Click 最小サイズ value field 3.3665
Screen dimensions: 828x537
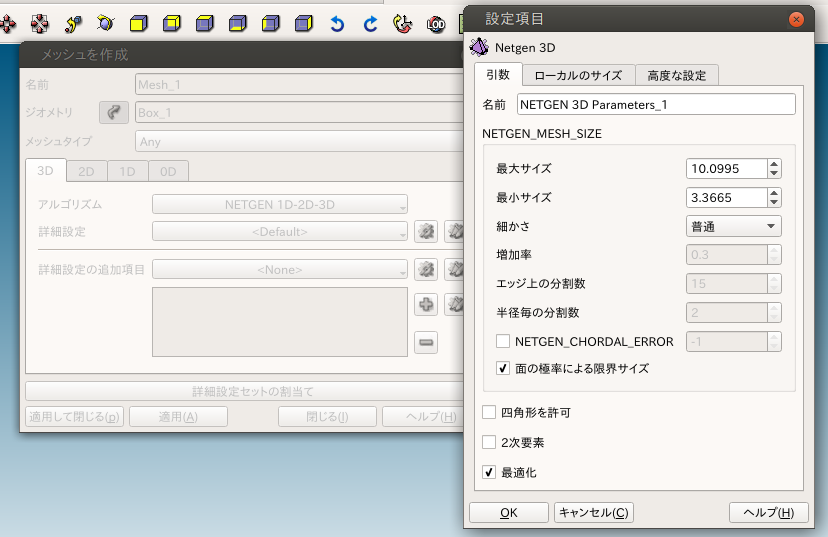pos(727,197)
